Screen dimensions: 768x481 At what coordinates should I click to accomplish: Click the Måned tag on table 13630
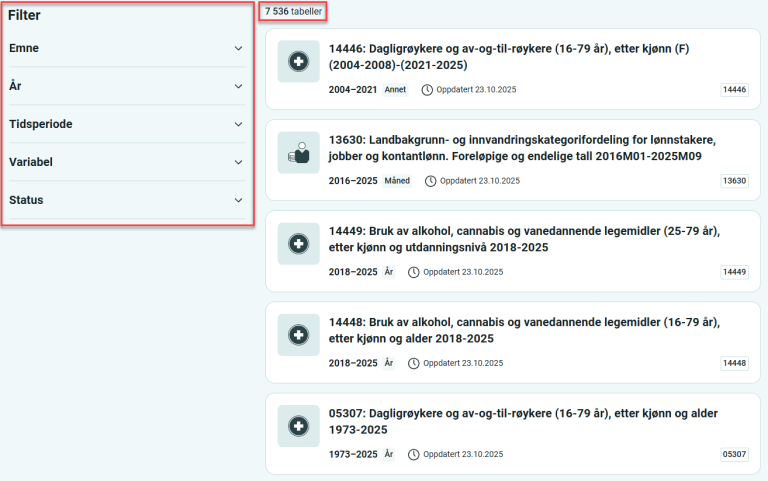[x=397, y=181]
